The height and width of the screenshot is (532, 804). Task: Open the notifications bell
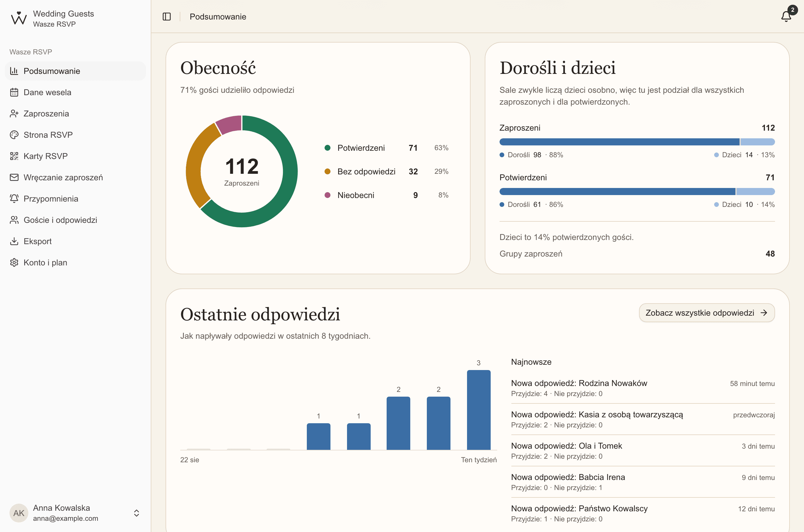(786, 16)
